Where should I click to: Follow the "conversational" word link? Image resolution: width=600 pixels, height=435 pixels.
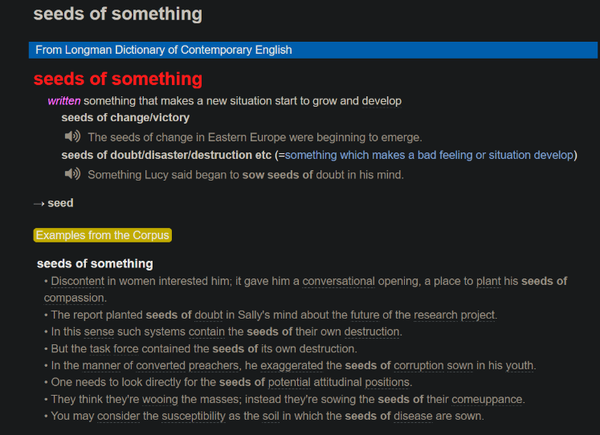[x=347, y=281]
